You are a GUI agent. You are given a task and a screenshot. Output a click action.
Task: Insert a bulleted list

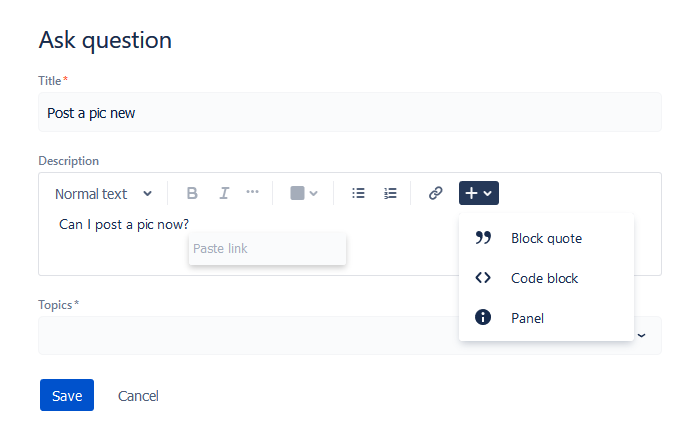pyautogui.click(x=358, y=193)
